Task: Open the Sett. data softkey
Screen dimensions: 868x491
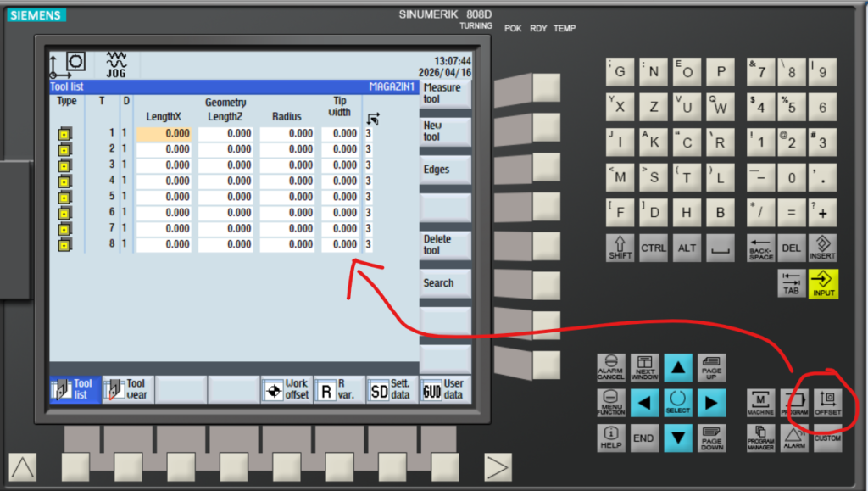Action: pyautogui.click(x=391, y=389)
